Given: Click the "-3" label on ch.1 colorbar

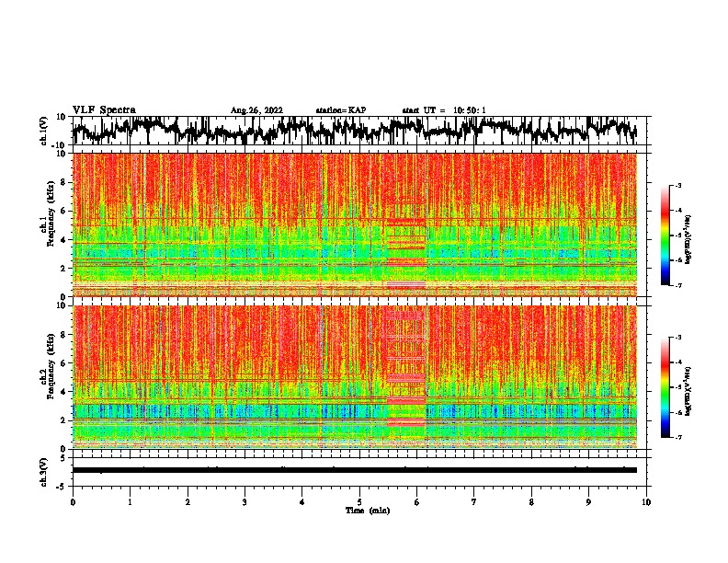Looking at the screenshot, I should (677, 185).
